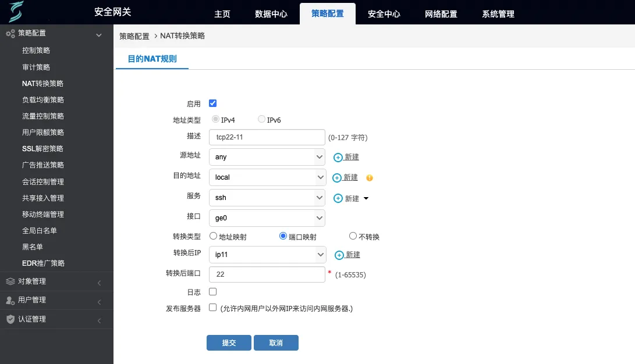Click the 提交 submit button
The width and height of the screenshot is (635, 364).
[x=229, y=342]
